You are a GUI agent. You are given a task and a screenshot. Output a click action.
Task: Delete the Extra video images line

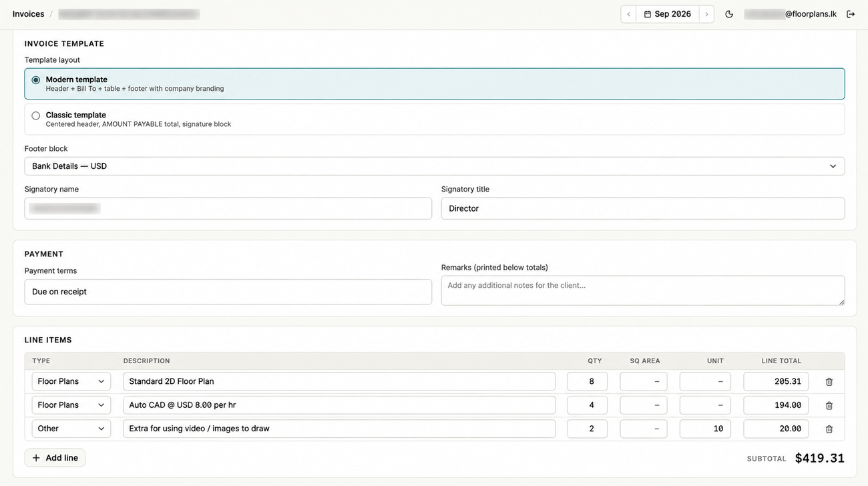click(829, 429)
